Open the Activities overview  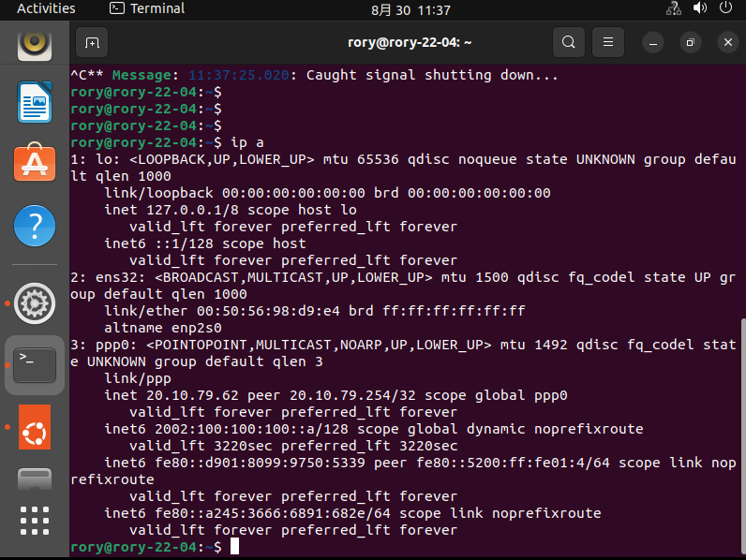pos(46,8)
